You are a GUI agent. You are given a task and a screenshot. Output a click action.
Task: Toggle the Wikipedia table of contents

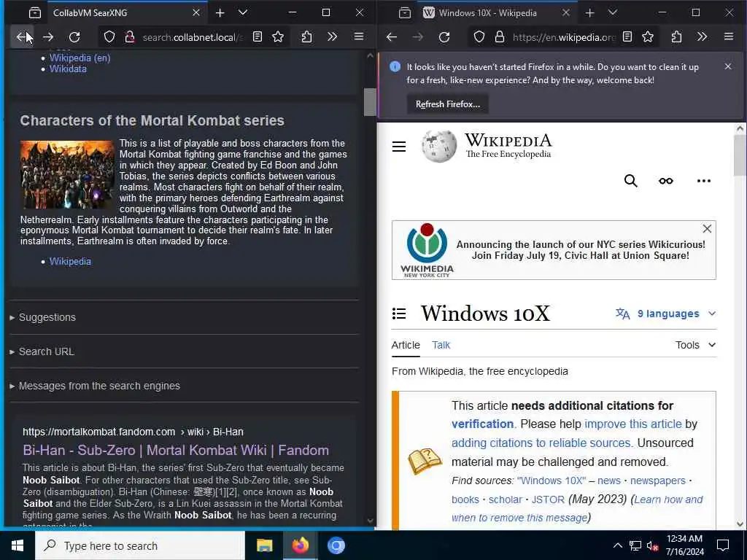(x=399, y=314)
